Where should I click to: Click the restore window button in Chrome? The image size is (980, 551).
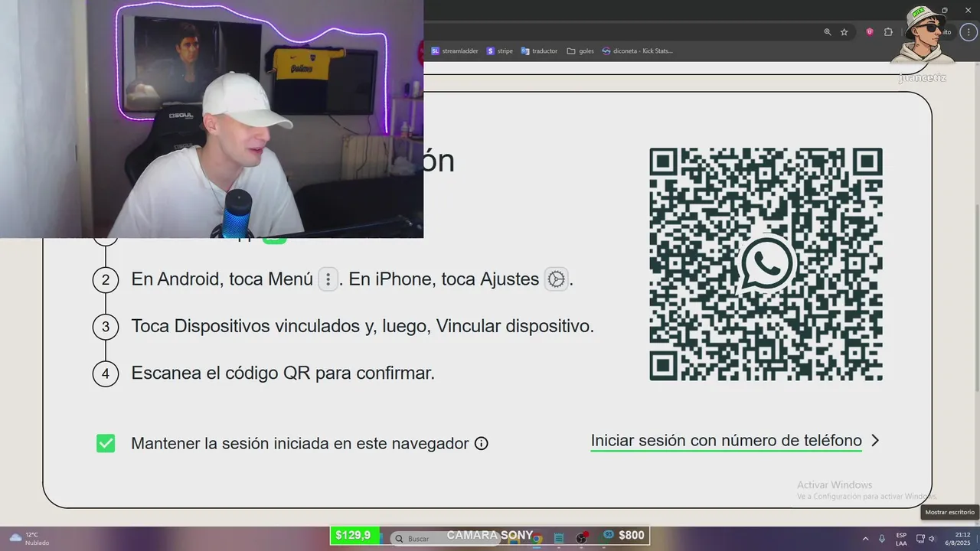944,10
